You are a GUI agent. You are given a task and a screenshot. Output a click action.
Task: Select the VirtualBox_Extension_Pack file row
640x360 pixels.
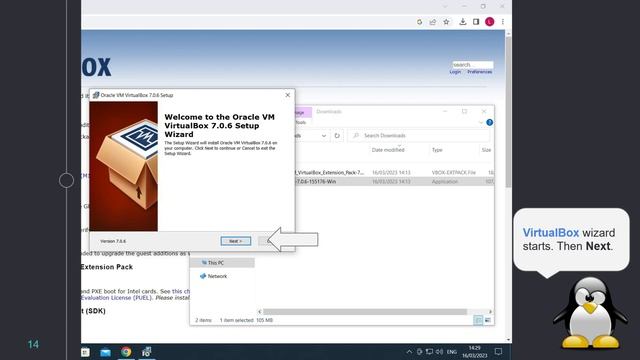point(394,173)
